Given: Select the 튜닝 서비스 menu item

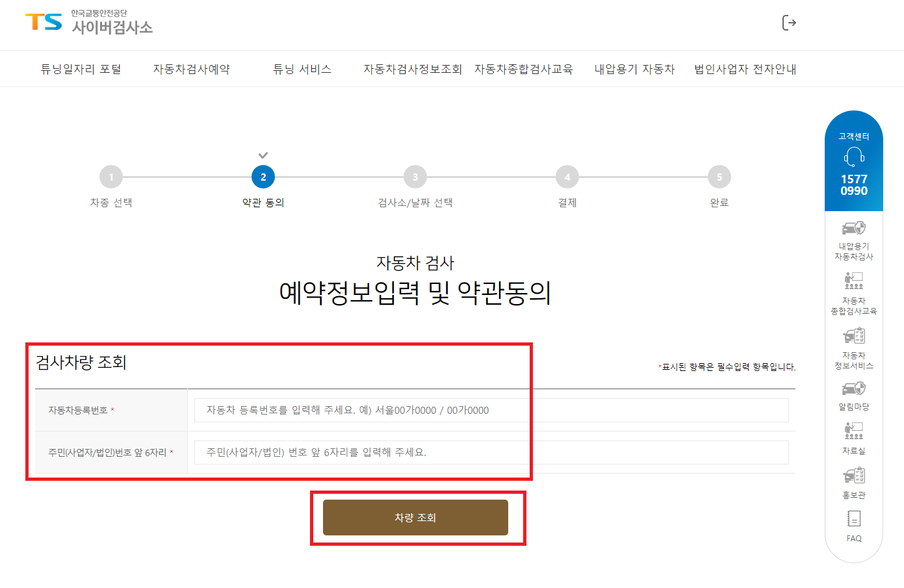Looking at the screenshot, I should pyautogui.click(x=302, y=69).
